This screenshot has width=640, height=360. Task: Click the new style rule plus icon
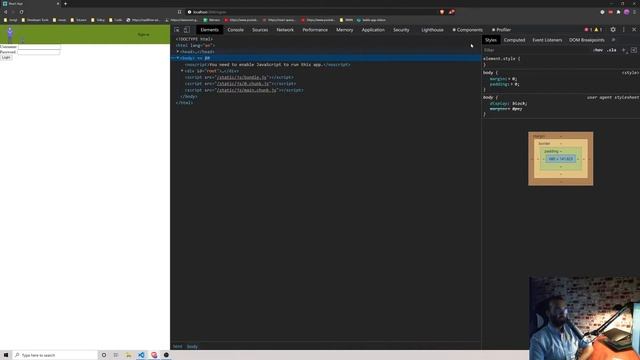tap(624, 50)
